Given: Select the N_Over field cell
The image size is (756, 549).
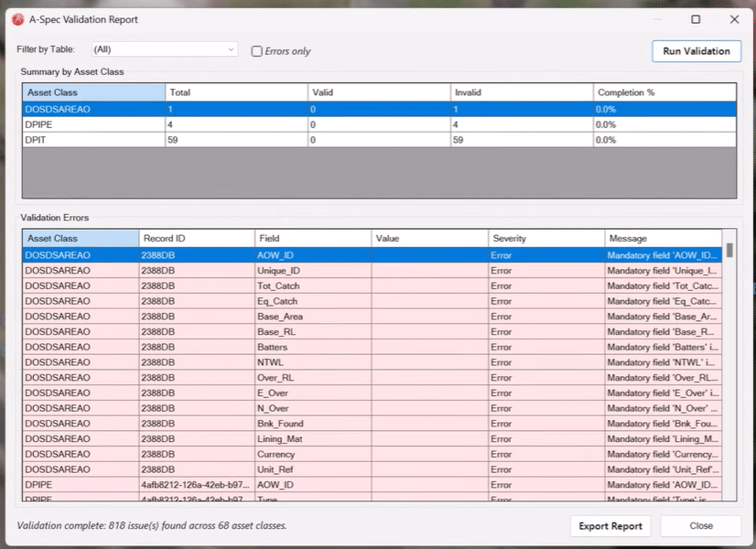Looking at the screenshot, I should [313, 408].
